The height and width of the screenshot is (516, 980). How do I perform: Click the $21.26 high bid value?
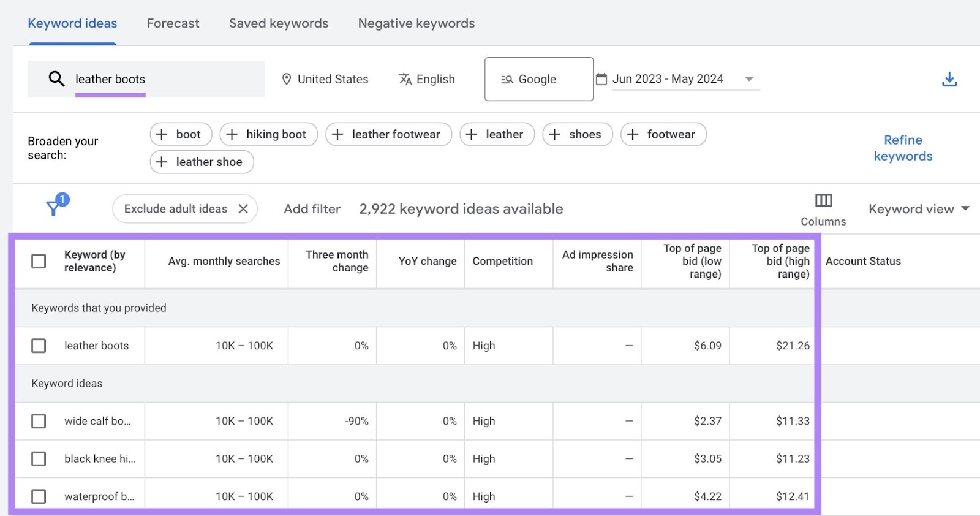793,346
